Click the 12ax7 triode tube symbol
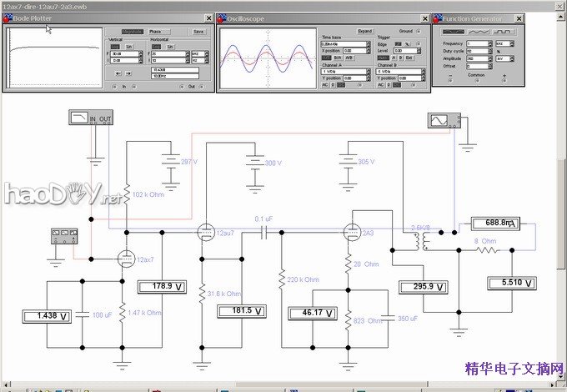Screen dimensions: 567x392 point(126,259)
